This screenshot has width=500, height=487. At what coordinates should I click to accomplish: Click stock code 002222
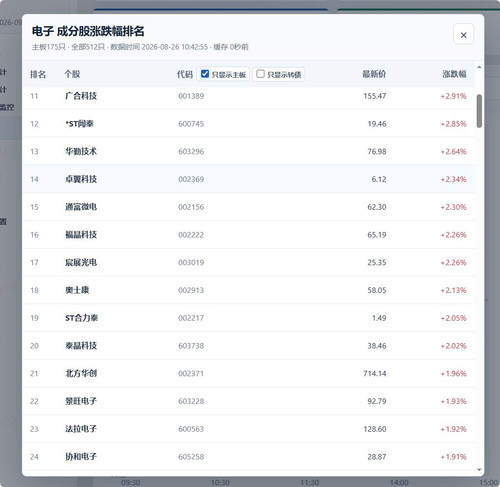point(191,235)
